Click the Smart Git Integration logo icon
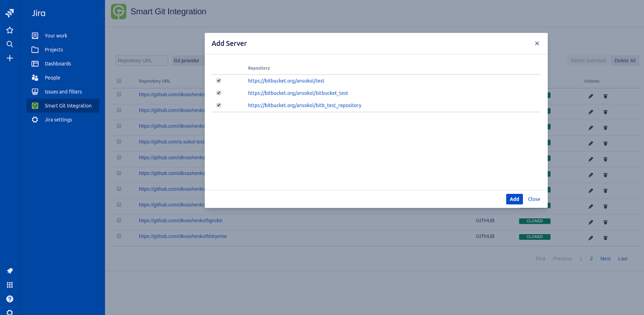This screenshot has height=315, width=644. (x=119, y=12)
